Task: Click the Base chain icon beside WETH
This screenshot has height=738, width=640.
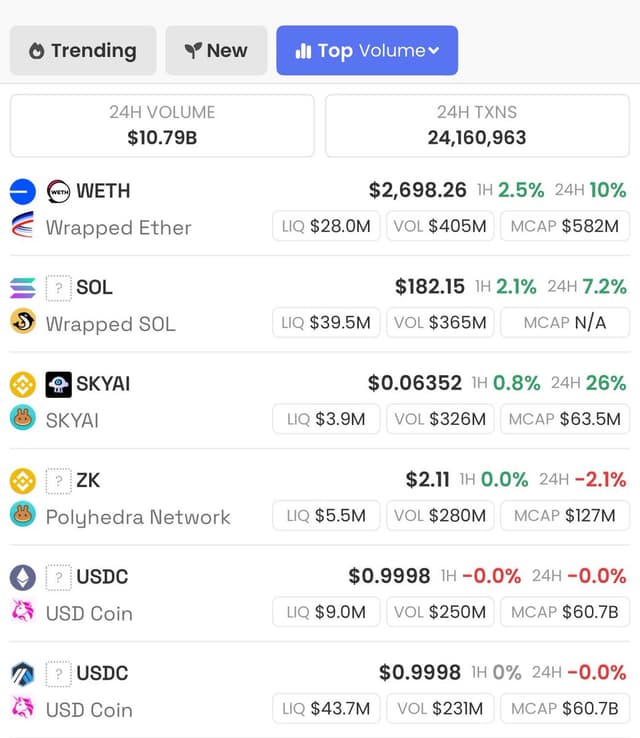Action: 23,192
